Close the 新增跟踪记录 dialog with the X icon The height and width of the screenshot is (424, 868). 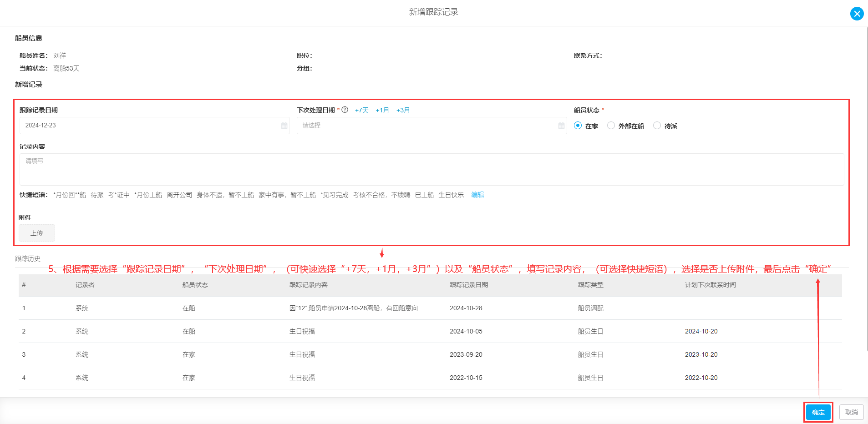[857, 14]
